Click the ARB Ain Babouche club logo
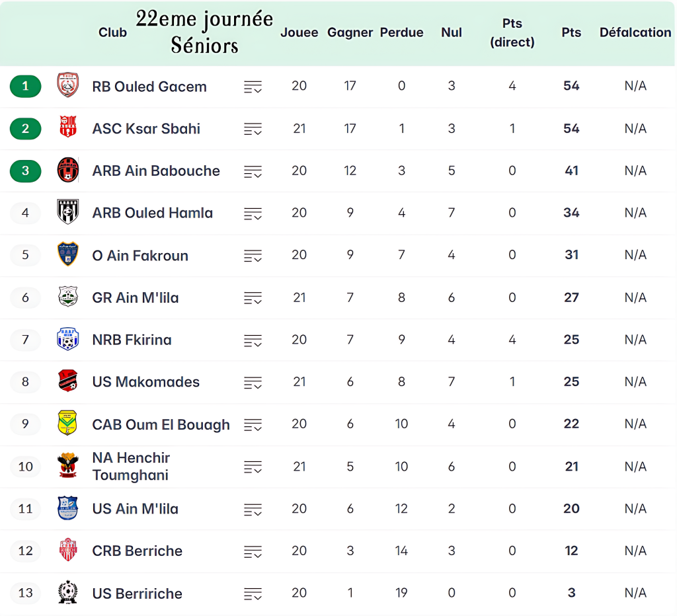Image resolution: width=677 pixels, height=616 pixels. [x=67, y=171]
